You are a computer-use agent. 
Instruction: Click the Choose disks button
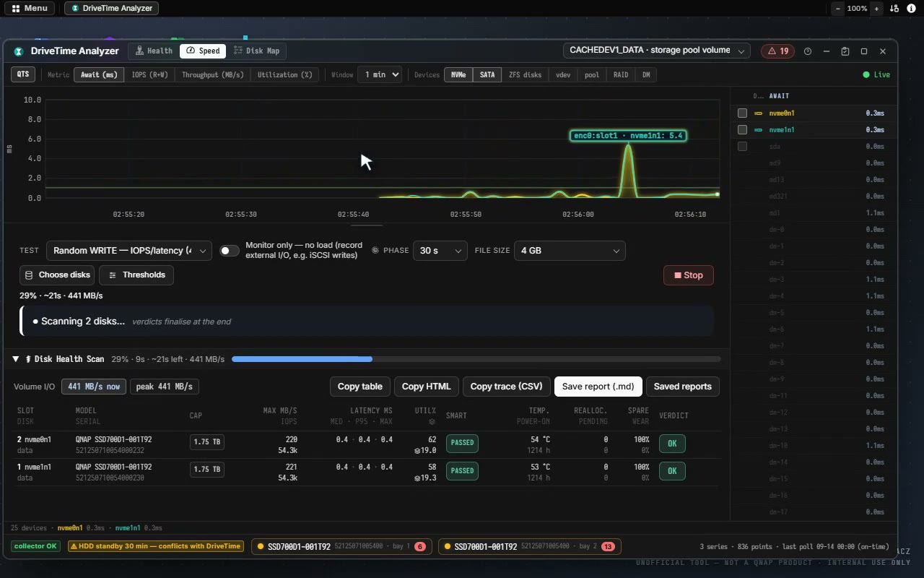click(x=58, y=275)
